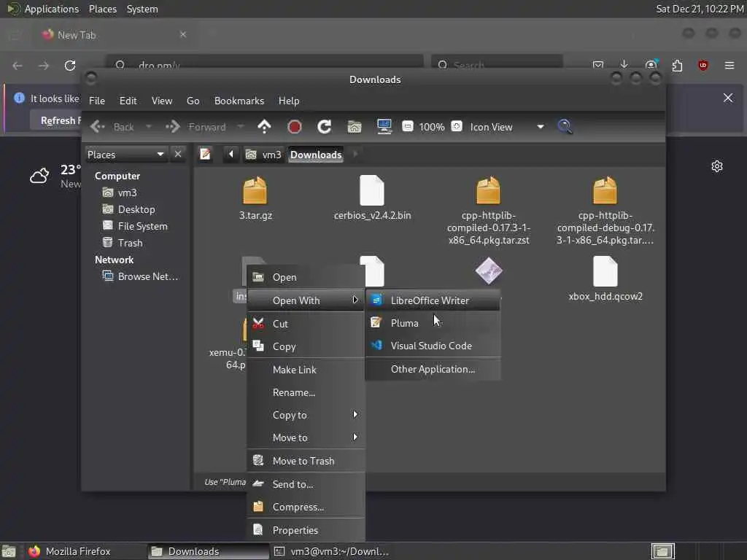Screen dimensions: 747x560
Task: Open vm3 home in sidebar
Action: pyautogui.click(x=120, y=192)
